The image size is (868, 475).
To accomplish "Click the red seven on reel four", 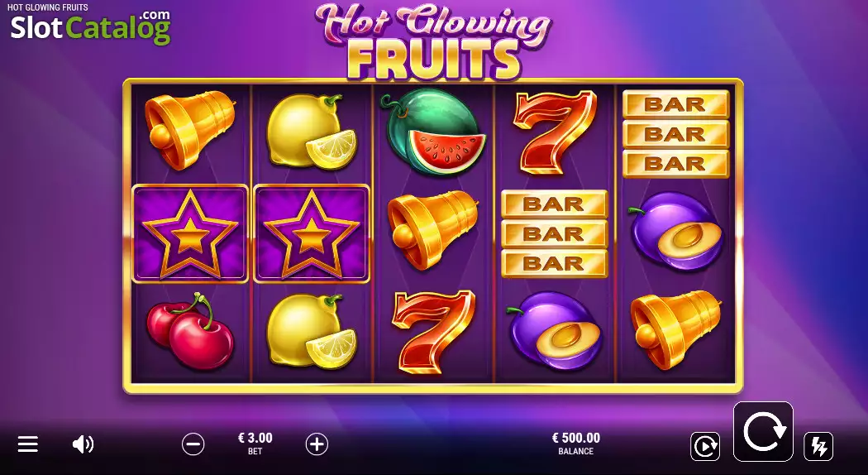I will [555, 132].
